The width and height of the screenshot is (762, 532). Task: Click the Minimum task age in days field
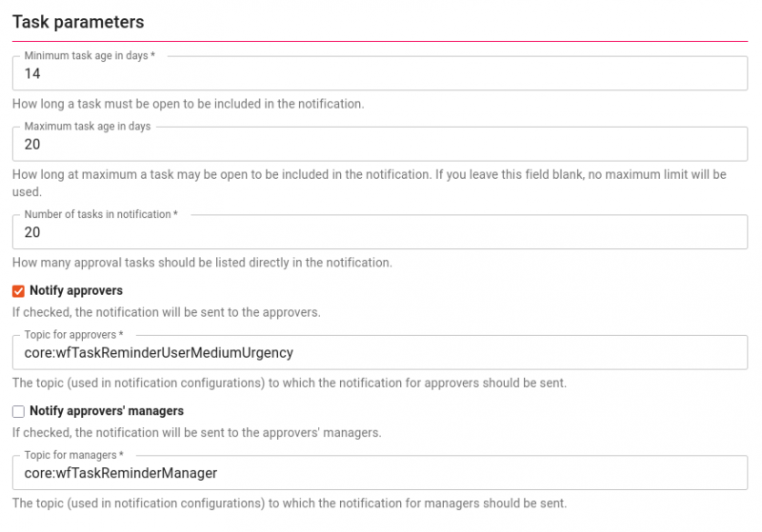379,74
